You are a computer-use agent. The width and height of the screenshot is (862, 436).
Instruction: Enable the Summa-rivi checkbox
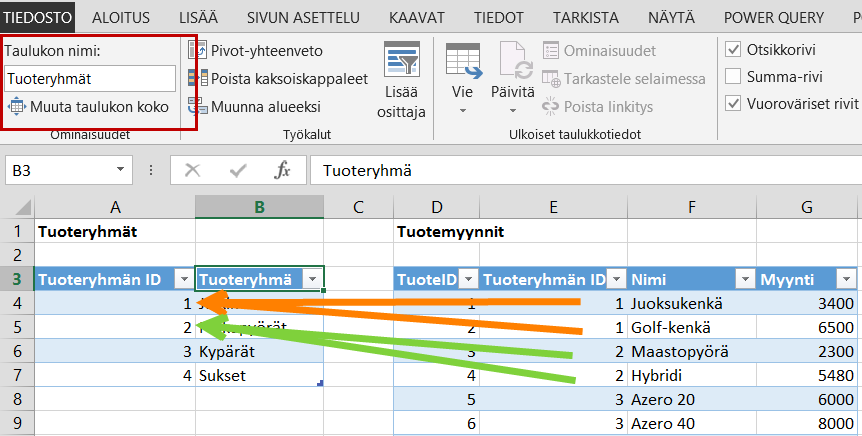pyautogui.click(x=733, y=77)
